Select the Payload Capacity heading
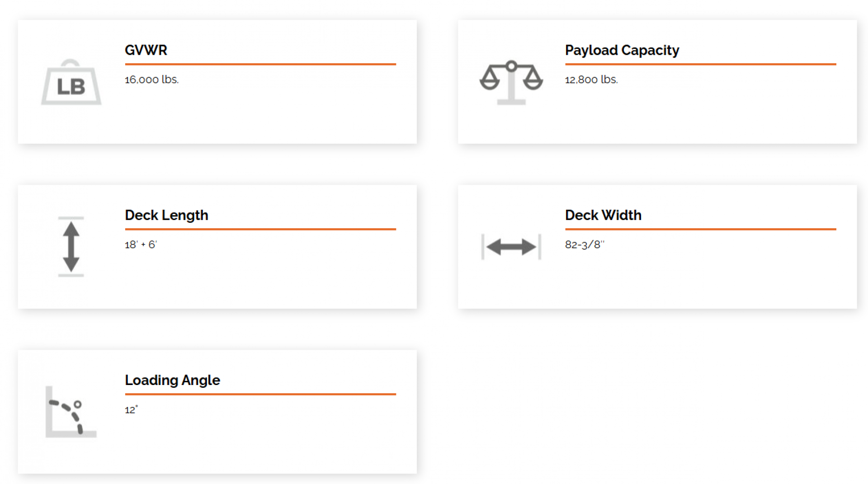This screenshot has height=484, width=868. [x=622, y=50]
